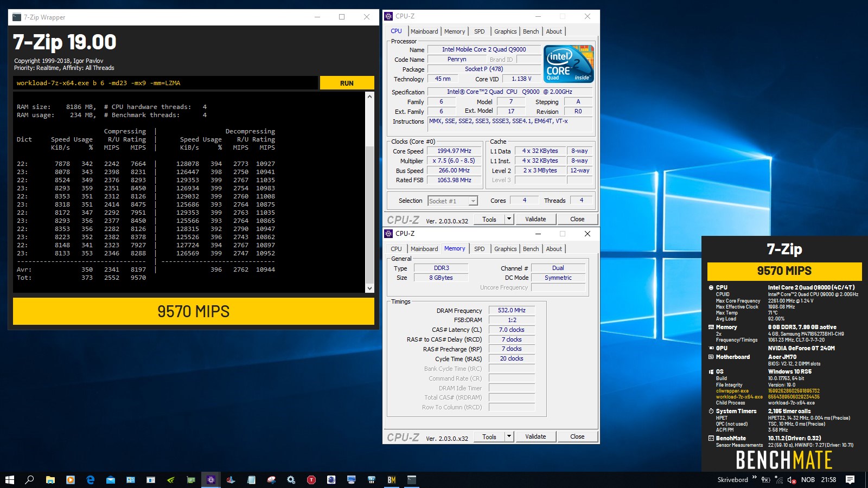Click the yellow 9570 MIPS result bar

[194, 311]
